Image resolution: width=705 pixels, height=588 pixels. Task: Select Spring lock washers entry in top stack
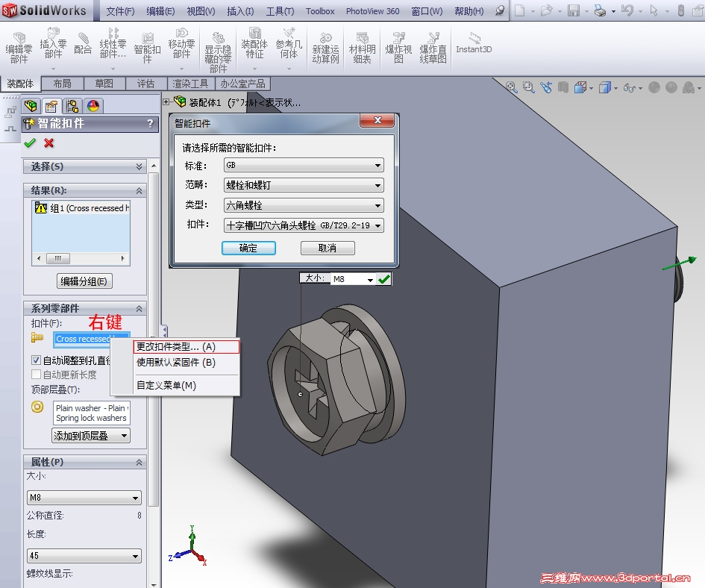coord(91,418)
